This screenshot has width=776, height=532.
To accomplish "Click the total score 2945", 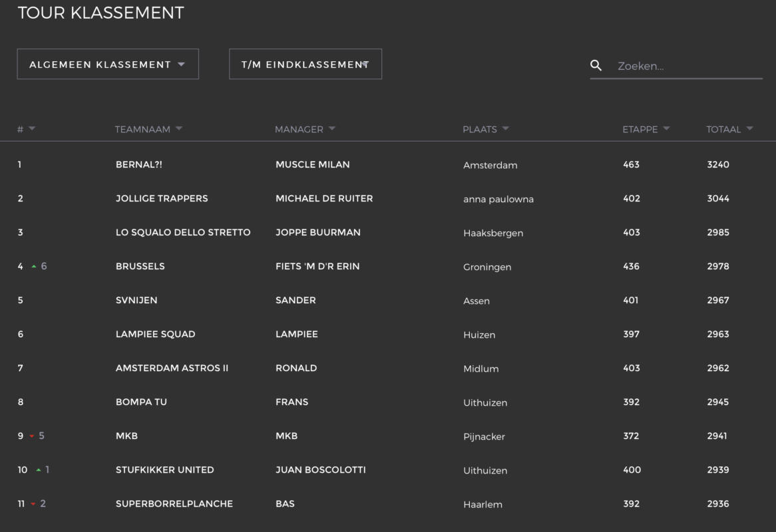I will pos(717,402).
